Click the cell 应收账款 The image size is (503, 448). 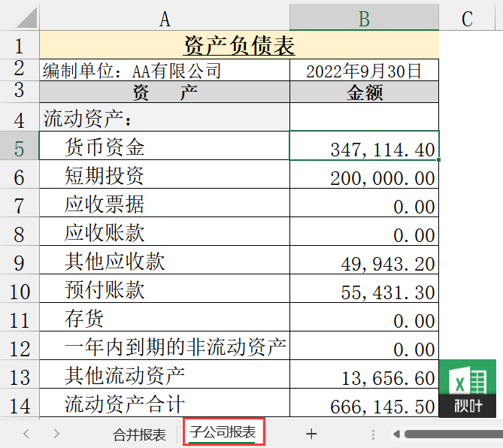[x=165, y=232]
